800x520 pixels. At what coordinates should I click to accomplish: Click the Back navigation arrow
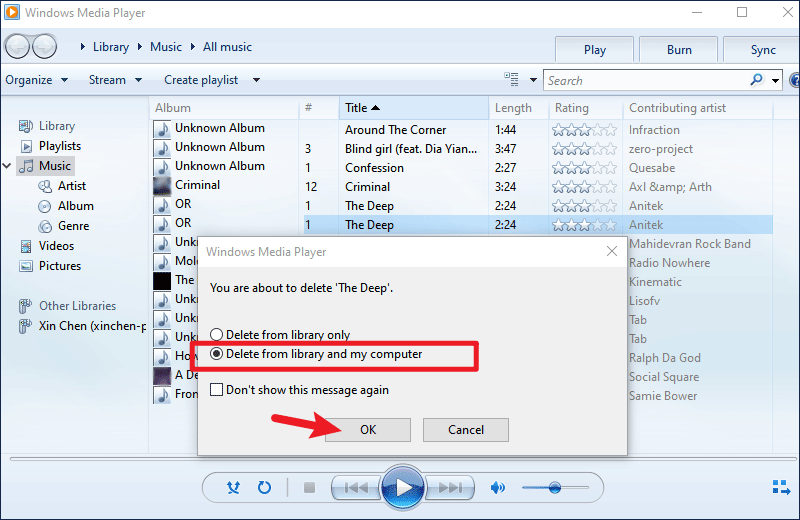[x=17, y=47]
